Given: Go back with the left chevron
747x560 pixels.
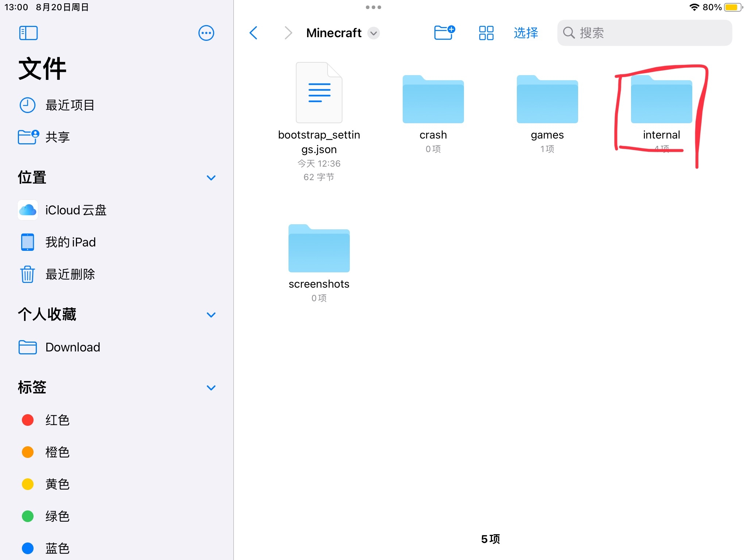Looking at the screenshot, I should [x=253, y=33].
